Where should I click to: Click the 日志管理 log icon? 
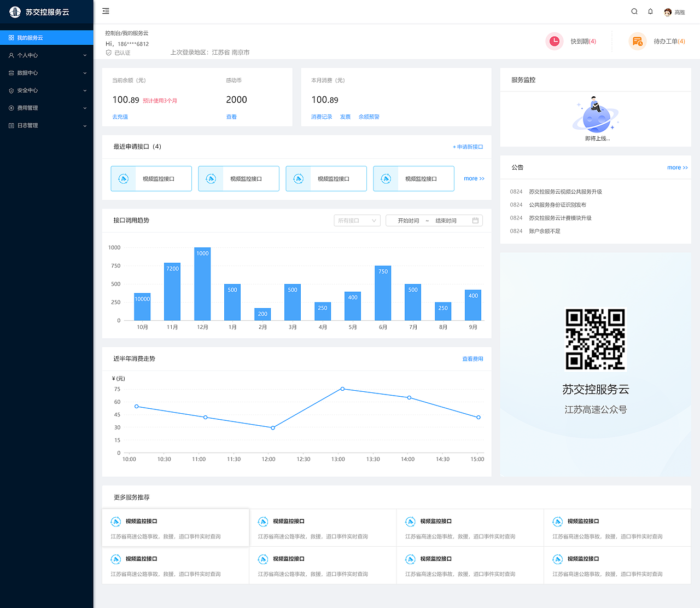click(11, 125)
